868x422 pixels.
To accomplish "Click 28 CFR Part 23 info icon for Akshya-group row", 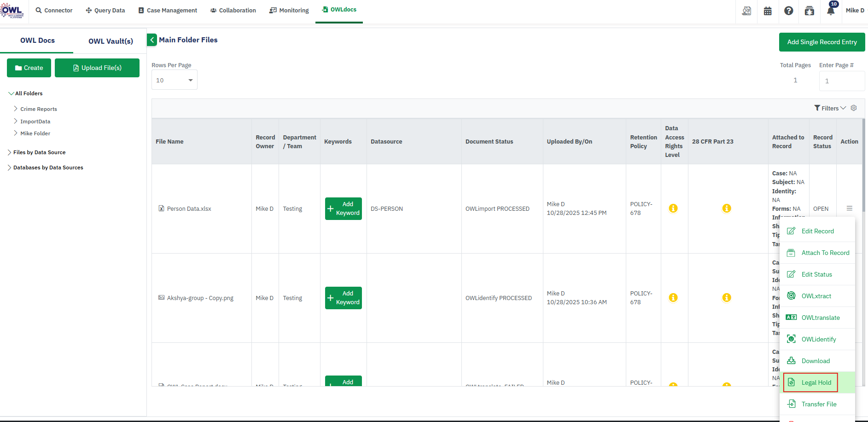I will click(x=727, y=298).
